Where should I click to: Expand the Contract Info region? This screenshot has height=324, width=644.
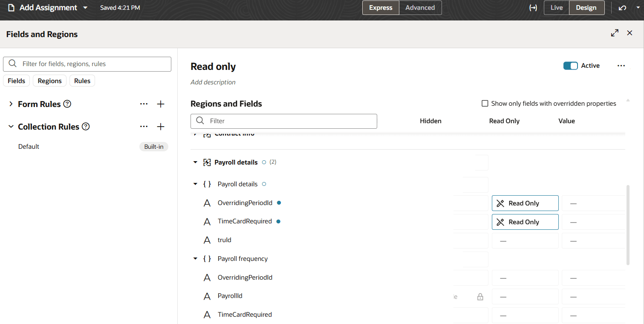click(x=195, y=133)
